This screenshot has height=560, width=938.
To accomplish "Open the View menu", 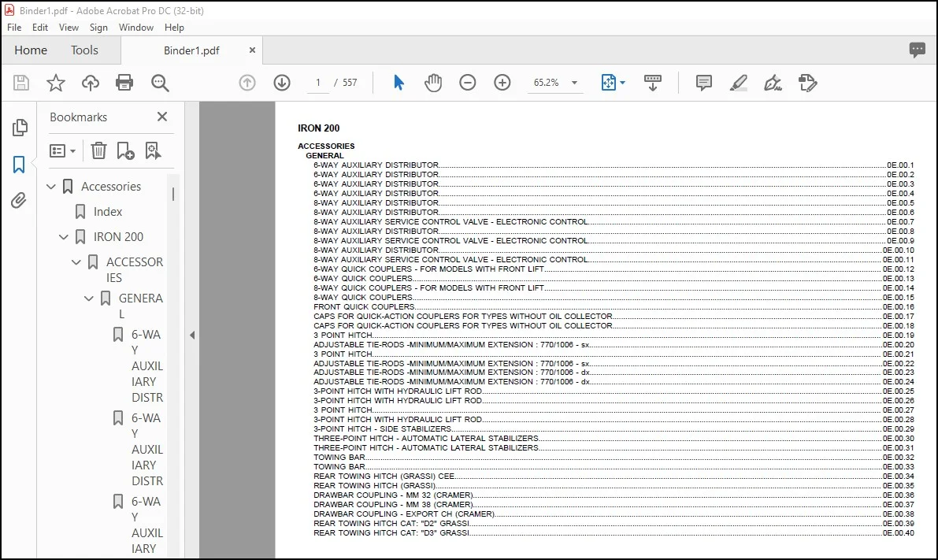I will click(x=69, y=28).
